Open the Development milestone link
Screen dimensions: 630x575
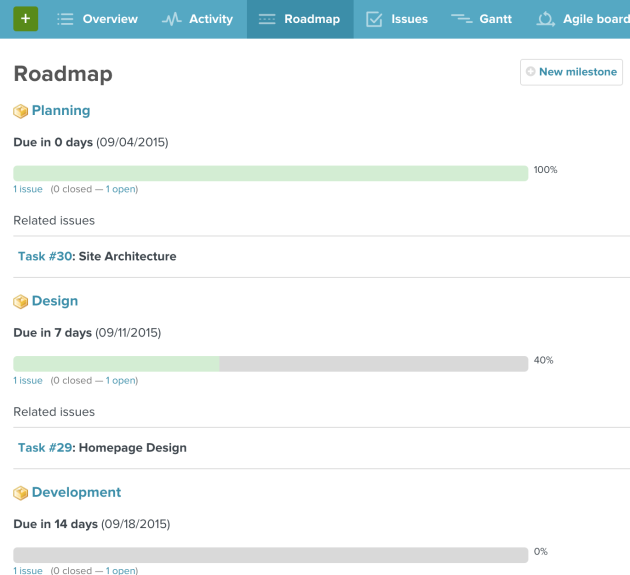pyautogui.click(x=76, y=492)
